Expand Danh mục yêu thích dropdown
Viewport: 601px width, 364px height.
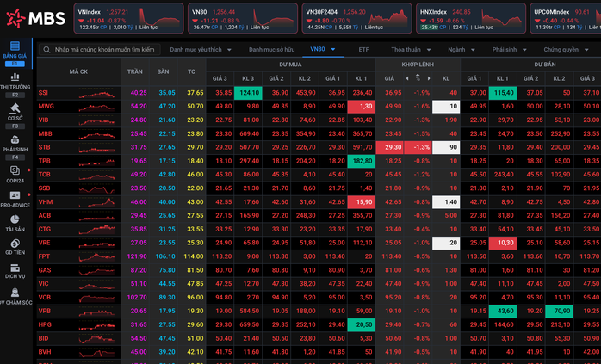tap(229, 50)
